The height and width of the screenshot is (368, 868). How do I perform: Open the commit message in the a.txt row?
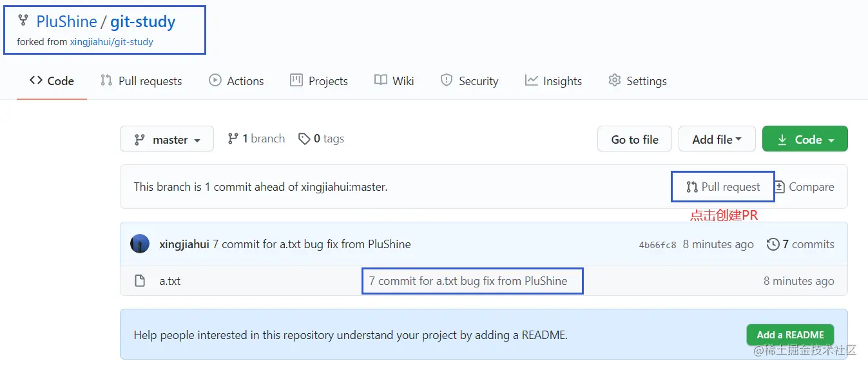pos(468,281)
